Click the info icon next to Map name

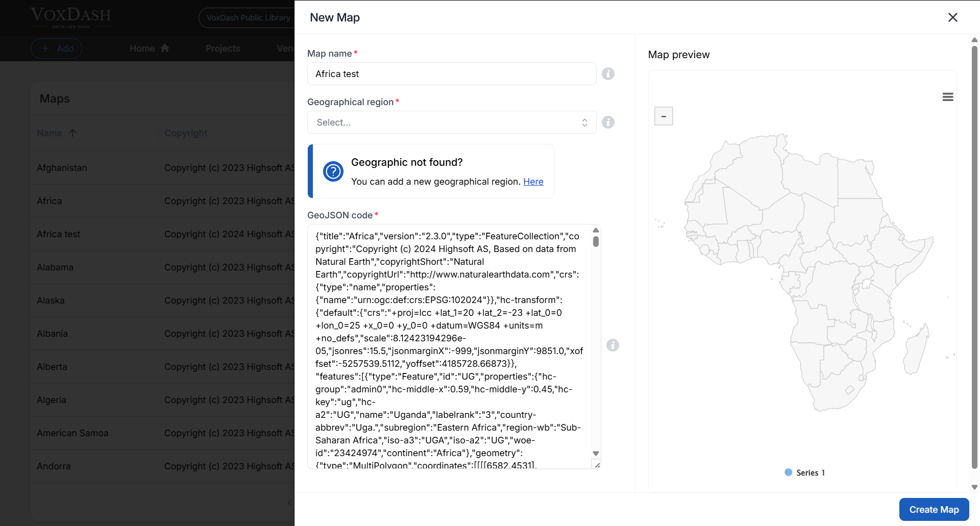click(608, 73)
